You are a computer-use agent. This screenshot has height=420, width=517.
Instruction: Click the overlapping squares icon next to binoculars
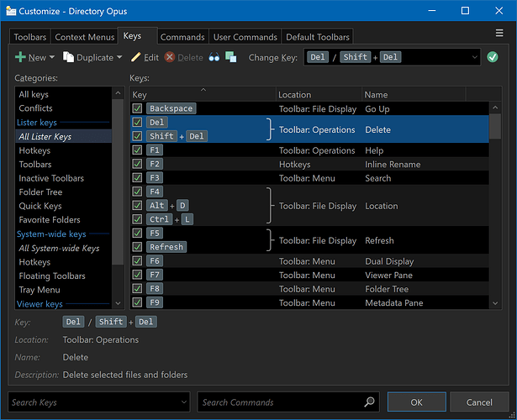(x=231, y=57)
